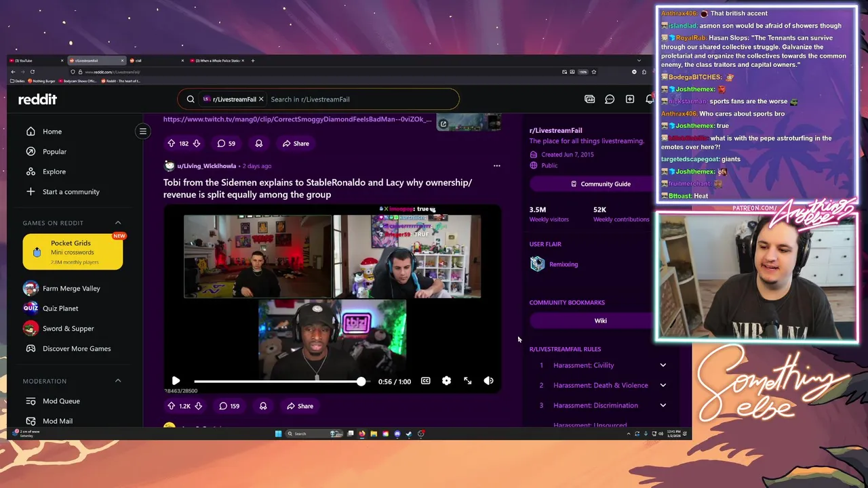This screenshot has height=488, width=868.
Task: Open the twitch.tv mang0 clip link
Action: pos(297,119)
